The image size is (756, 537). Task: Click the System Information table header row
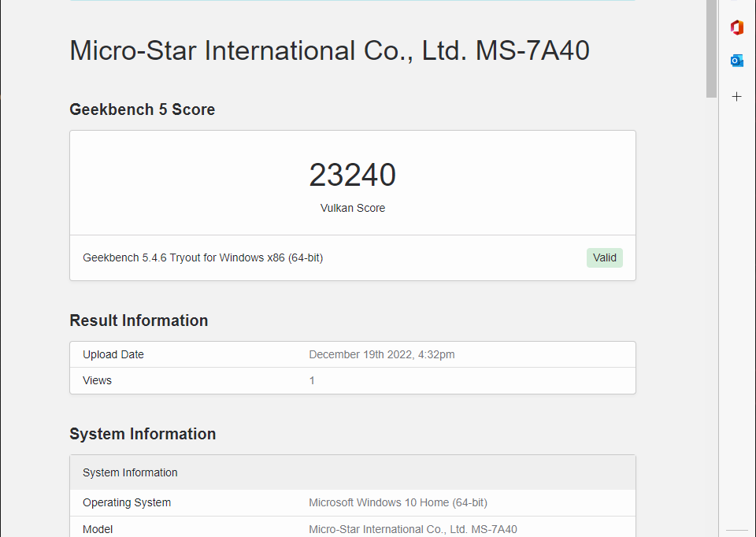353,472
